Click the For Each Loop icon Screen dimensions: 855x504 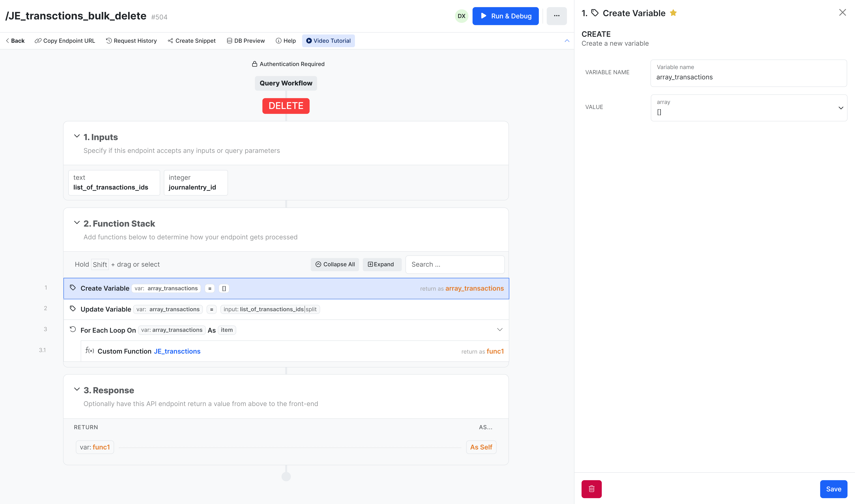(x=73, y=329)
